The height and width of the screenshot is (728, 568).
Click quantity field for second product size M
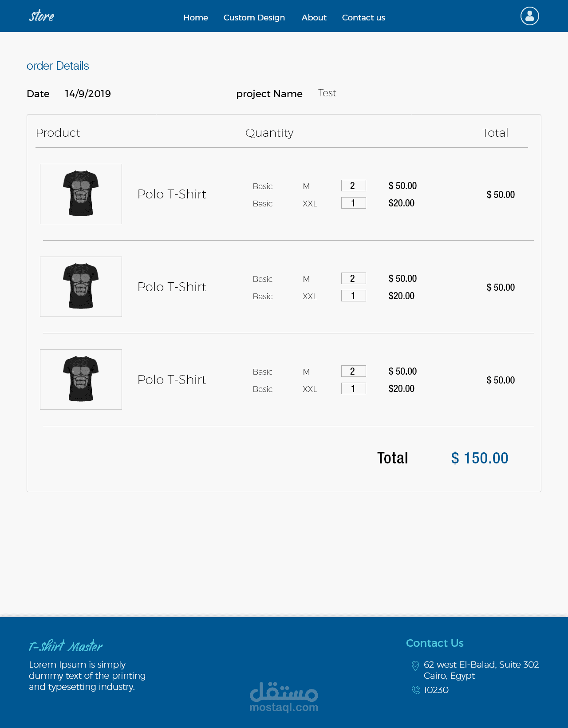point(353,278)
